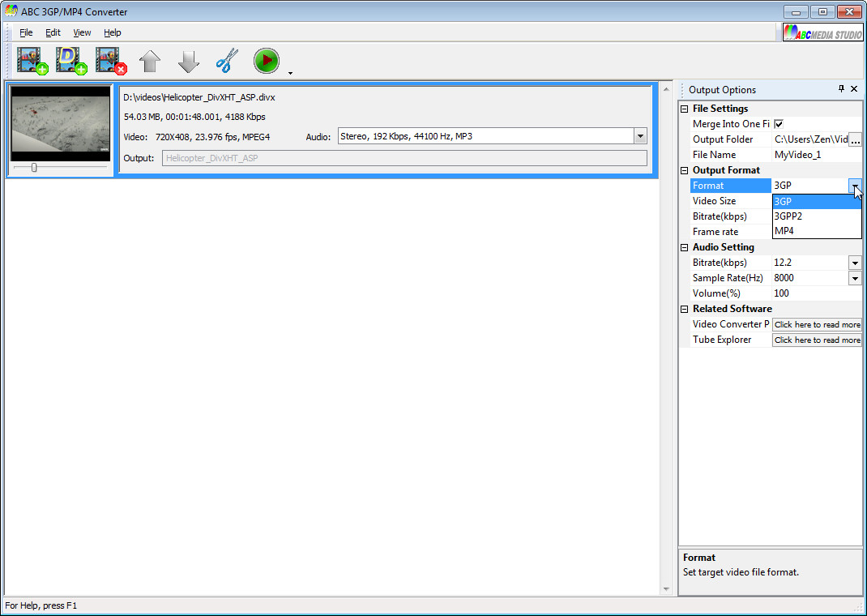Choose 3GPP2 in the open format list

(x=817, y=216)
